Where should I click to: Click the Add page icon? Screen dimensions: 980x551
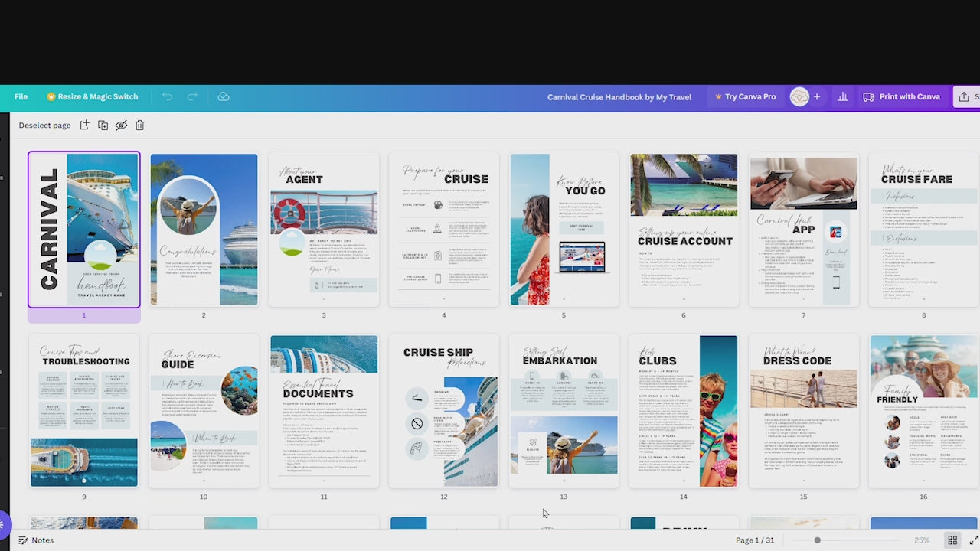84,125
